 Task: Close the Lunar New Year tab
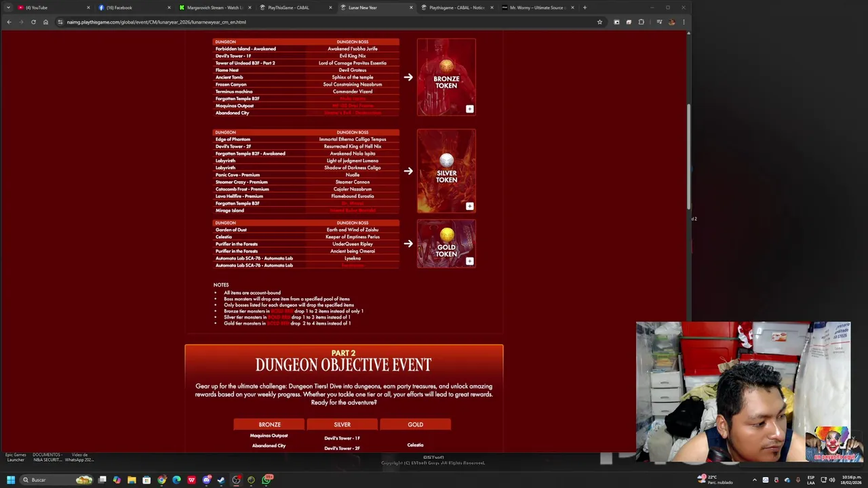411,7
